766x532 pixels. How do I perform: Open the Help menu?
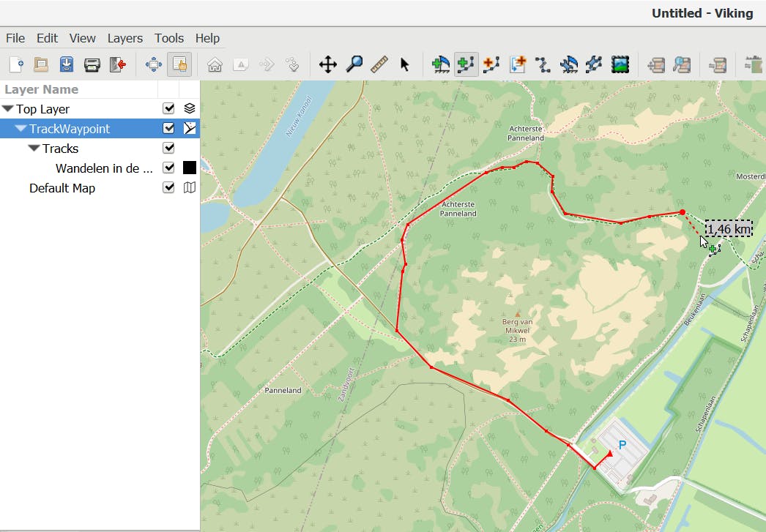click(x=207, y=38)
